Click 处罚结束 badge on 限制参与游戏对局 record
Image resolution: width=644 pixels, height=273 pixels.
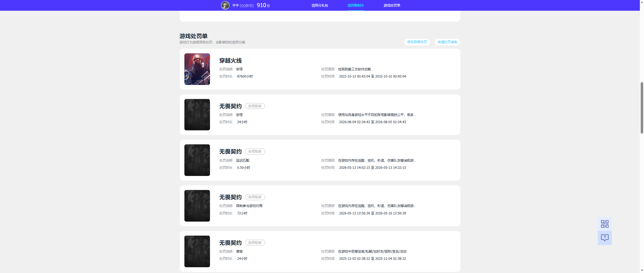click(x=255, y=197)
